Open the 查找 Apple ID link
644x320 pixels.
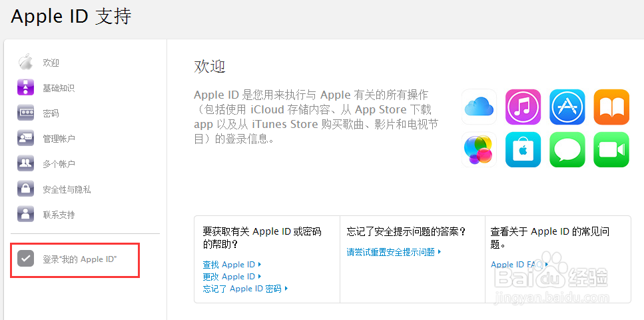click(x=232, y=265)
